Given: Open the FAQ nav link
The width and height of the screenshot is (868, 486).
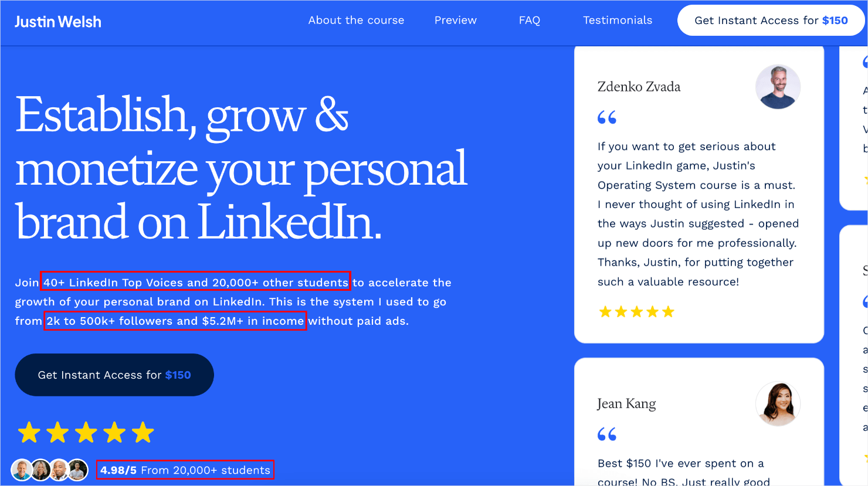Looking at the screenshot, I should pyautogui.click(x=530, y=21).
